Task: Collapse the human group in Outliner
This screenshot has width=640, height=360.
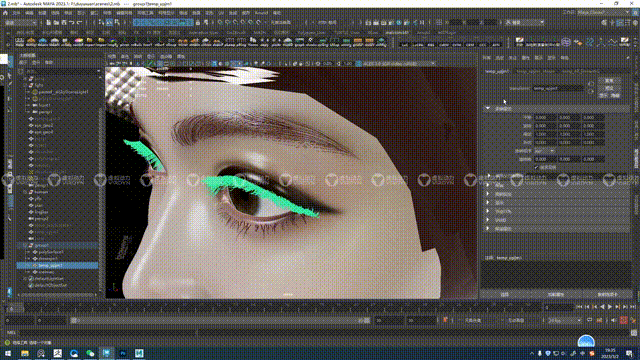Action: point(25,192)
